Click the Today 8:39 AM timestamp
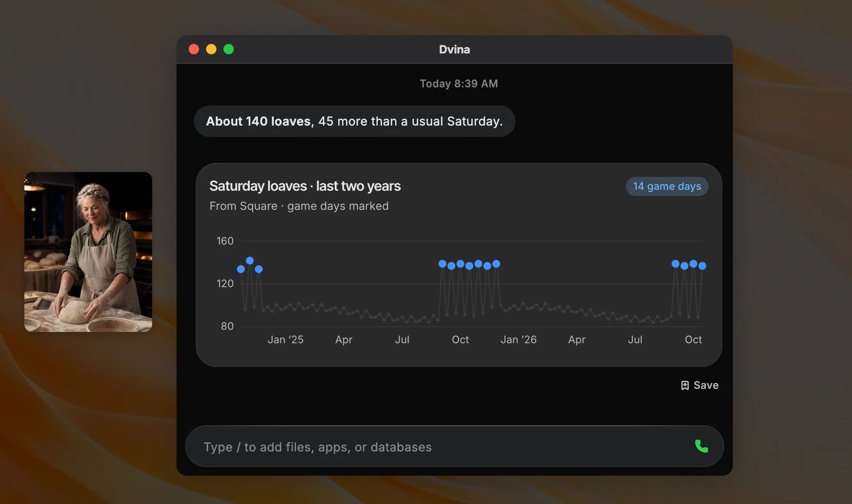This screenshot has width=852, height=504. pos(459,83)
